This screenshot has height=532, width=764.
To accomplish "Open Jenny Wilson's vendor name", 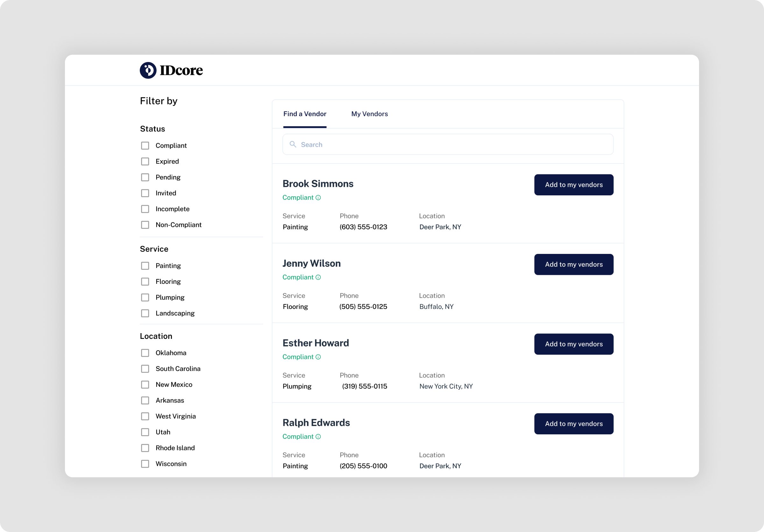I will (x=311, y=263).
